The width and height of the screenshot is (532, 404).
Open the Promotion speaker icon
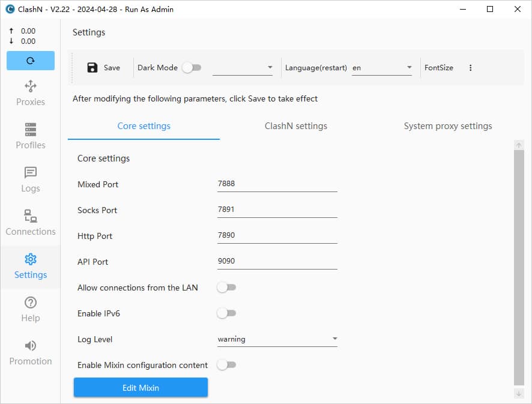click(31, 345)
